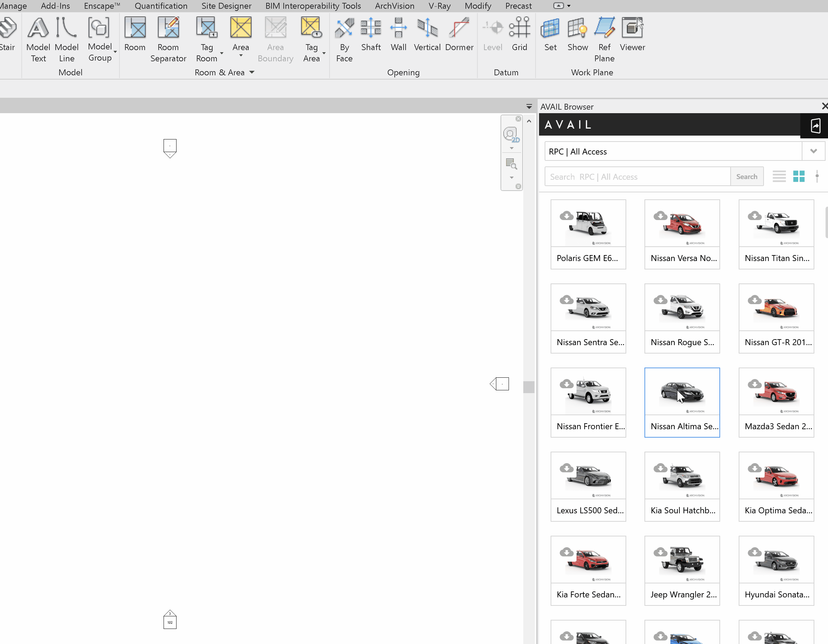Click the 2D steering wheel navigation icon
Image resolution: width=828 pixels, height=644 pixels.
coord(511,134)
